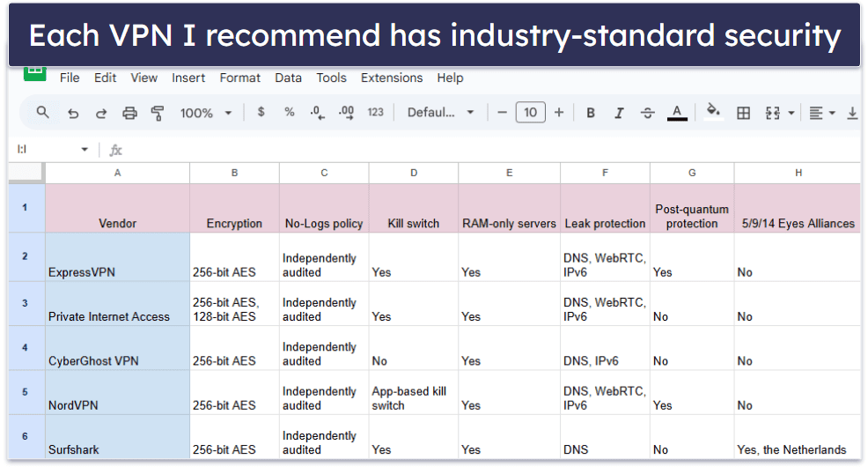Click the vertical align icon
868x467 pixels.
pyautogui.click(x=852, y=113)
